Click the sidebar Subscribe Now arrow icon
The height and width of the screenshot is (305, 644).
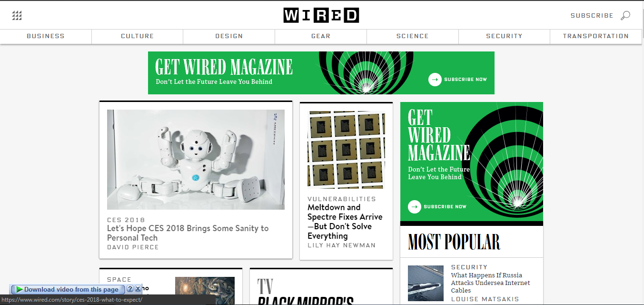415,207
